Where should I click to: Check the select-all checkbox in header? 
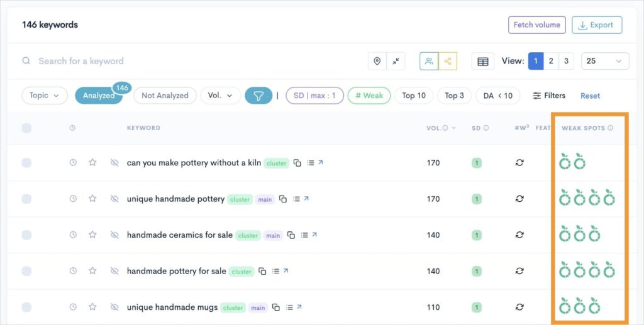coord(26,128)
